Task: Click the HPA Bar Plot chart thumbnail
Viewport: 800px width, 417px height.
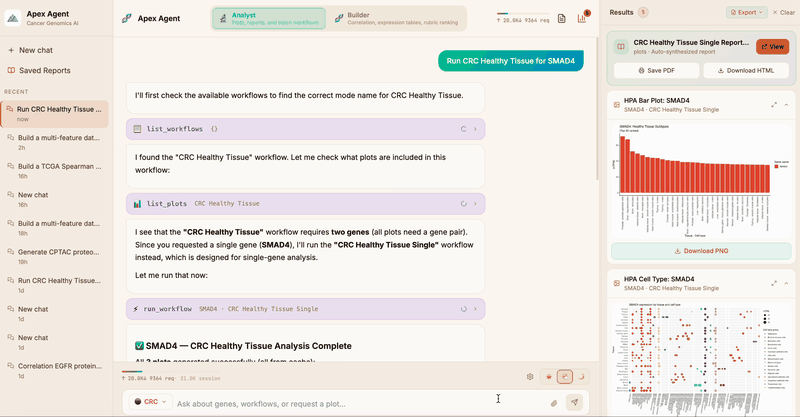Action: 701,179
